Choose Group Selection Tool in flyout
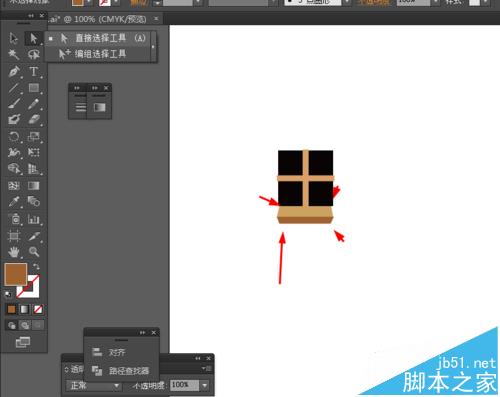 pyautogui.click(x=98, y=54)
